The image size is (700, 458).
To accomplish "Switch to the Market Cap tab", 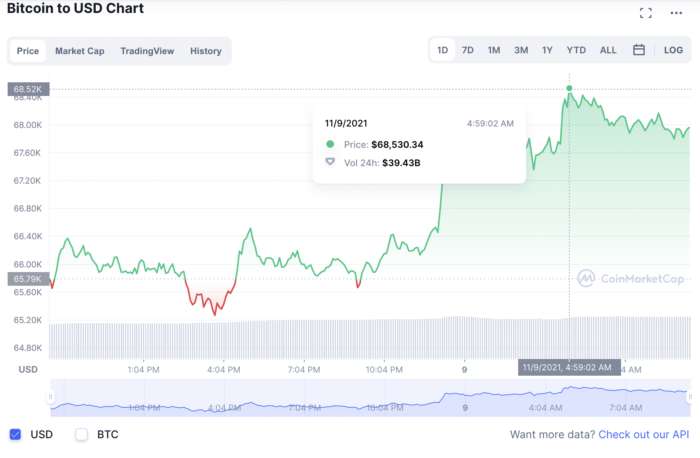I will [x=80, y=51].
